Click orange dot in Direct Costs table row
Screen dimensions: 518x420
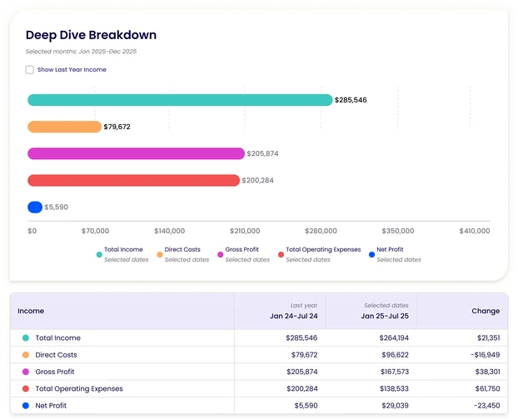26,355
